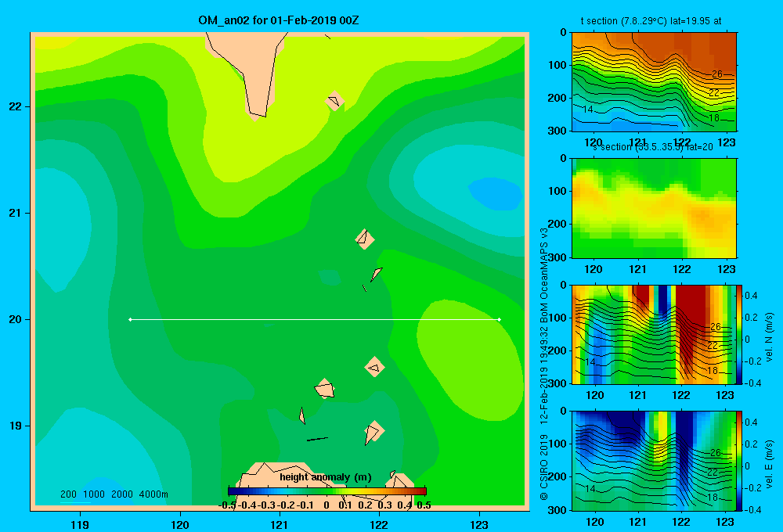Click latitude label "22" on the main map
Viewport: 783px width, 532px height.
pos(16,107)
